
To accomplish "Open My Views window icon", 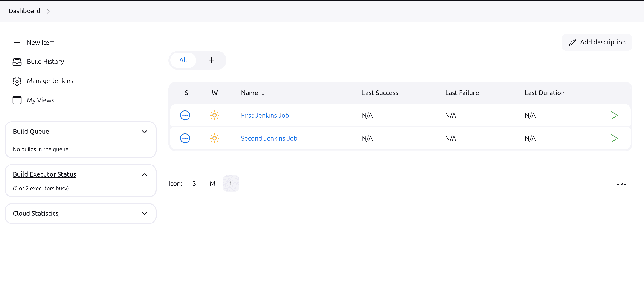I will pyautogui.click(x=17, y=100).
